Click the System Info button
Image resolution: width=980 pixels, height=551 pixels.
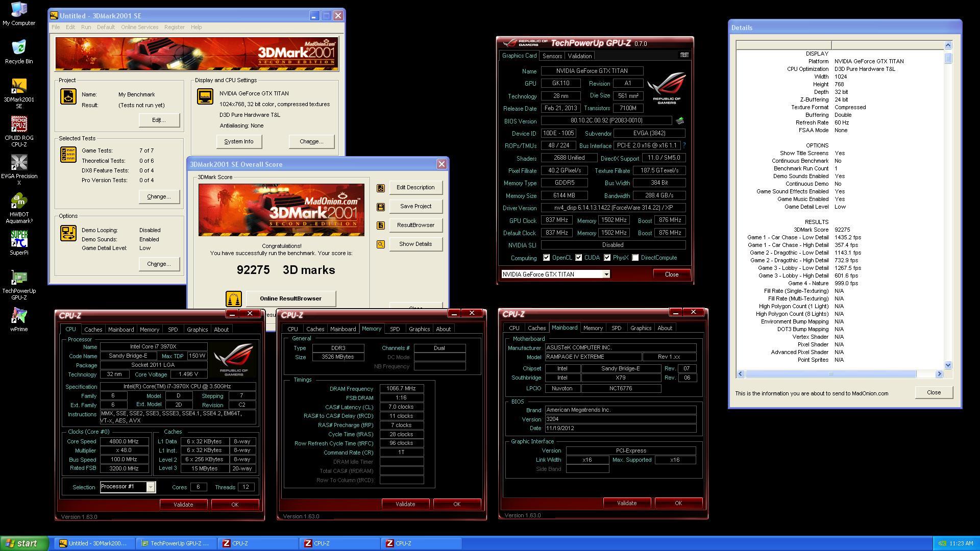click(239, 142)
